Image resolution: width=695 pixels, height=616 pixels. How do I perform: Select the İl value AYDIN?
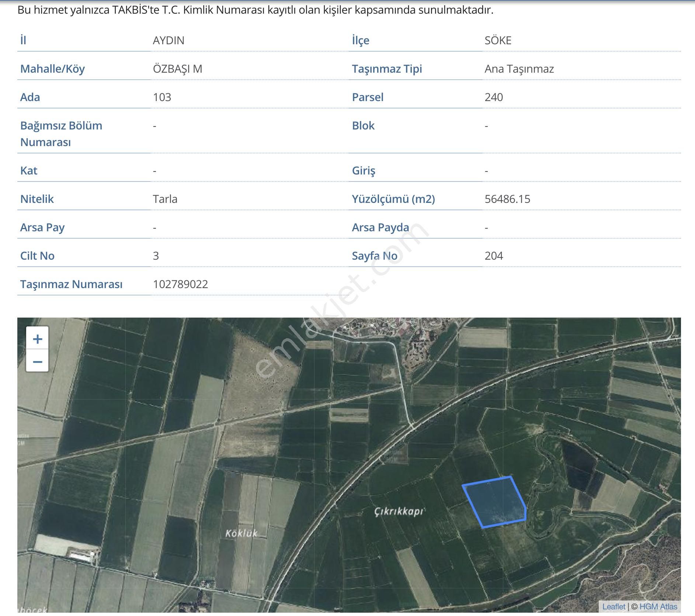pyautogui.click(x=168, y=40)
